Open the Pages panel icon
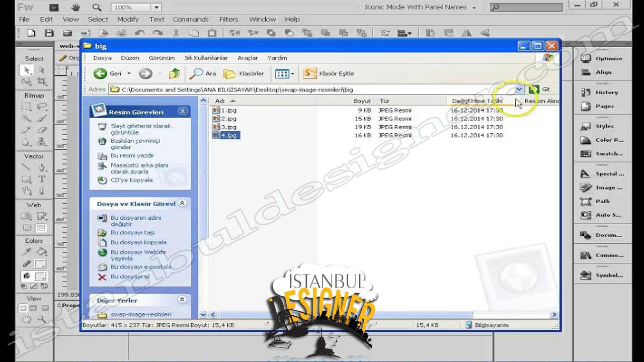This screenshot has height=362, width=644. [586, 106]
